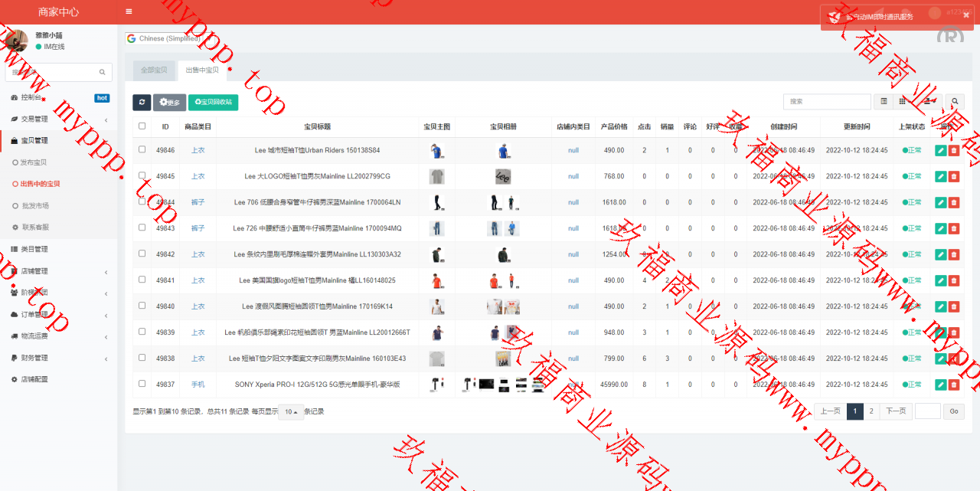Select checkbox for SONY Xperia row 49837
The image size is (980, 491).
[142, 384]
